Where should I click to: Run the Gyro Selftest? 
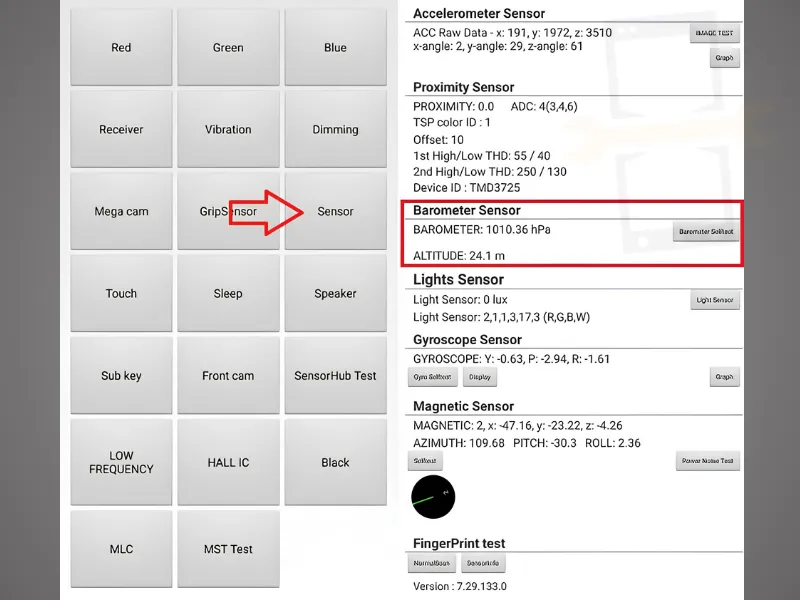tap(432, 377)
